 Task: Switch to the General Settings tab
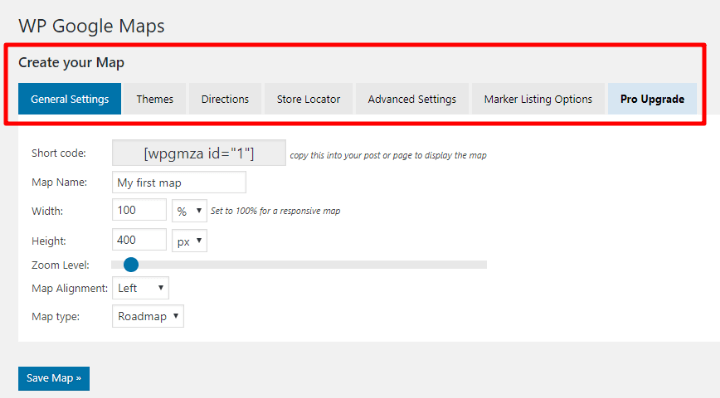[70, 99]
